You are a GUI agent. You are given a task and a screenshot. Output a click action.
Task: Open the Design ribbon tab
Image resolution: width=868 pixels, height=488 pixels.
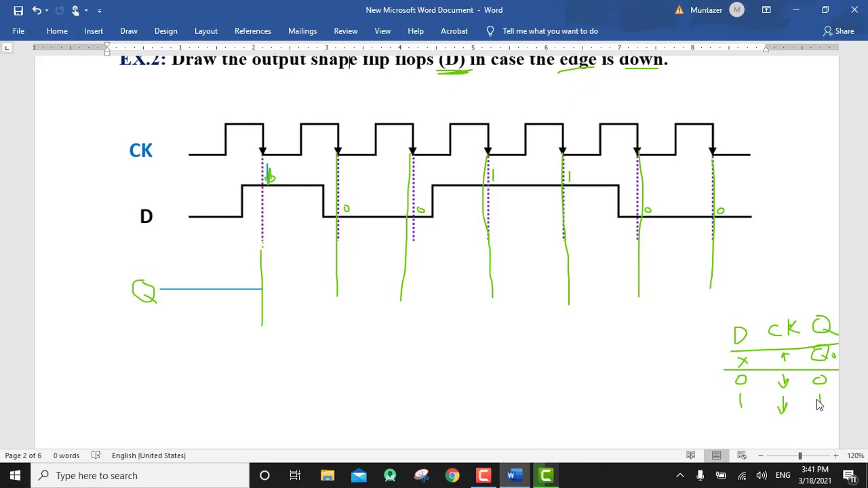pyautogui.click(x=165, y=31)
